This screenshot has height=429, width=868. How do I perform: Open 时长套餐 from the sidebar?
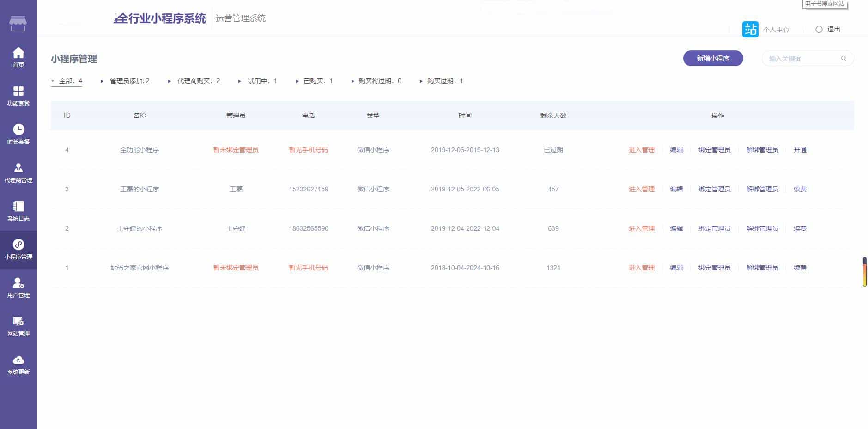point(18,134)
